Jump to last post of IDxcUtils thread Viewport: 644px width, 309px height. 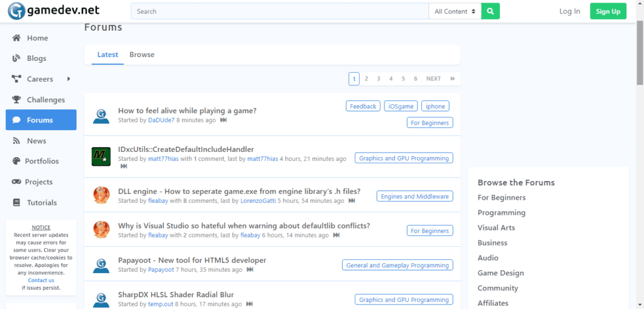coord(124,166)
